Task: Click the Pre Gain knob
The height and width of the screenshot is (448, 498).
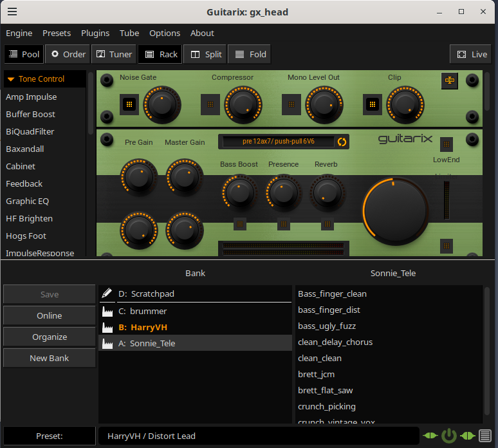Action: (x=139, y=177)
